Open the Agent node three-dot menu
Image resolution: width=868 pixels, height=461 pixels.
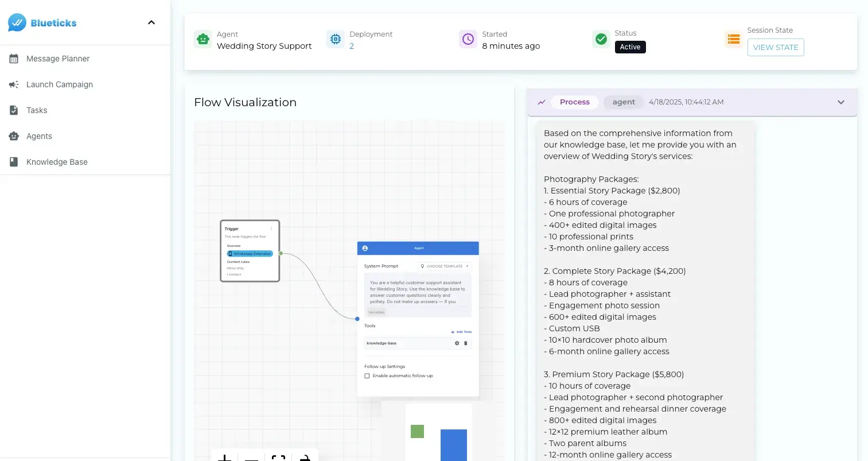point(473,248)
